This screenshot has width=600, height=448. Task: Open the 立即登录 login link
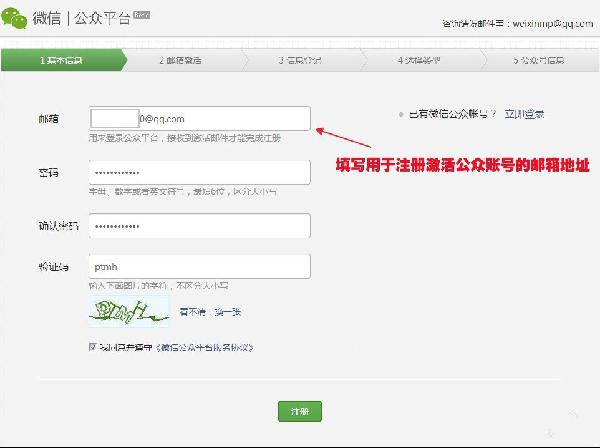[x=524, y=115]
